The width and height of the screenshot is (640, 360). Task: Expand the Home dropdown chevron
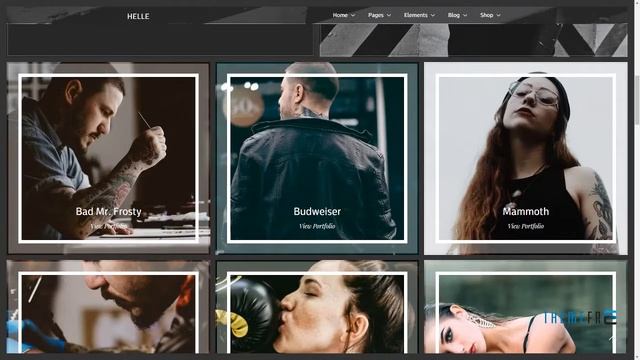[x=353, y=16]
